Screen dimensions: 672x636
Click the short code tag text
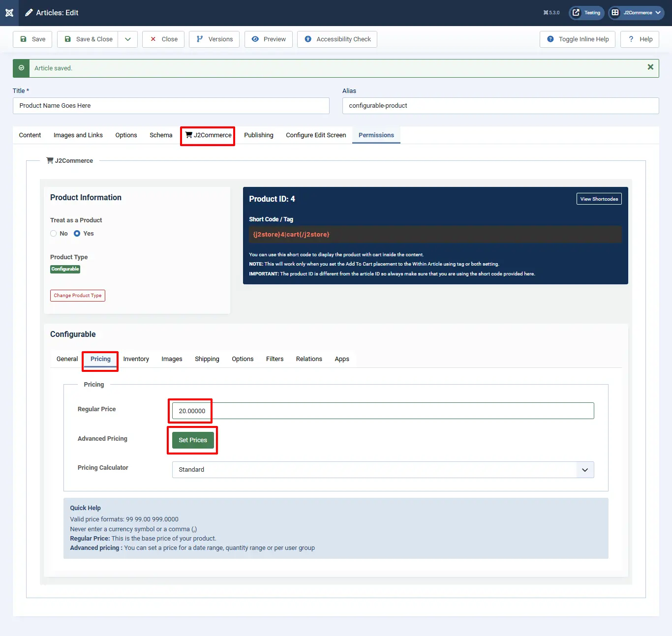[291, 235]
